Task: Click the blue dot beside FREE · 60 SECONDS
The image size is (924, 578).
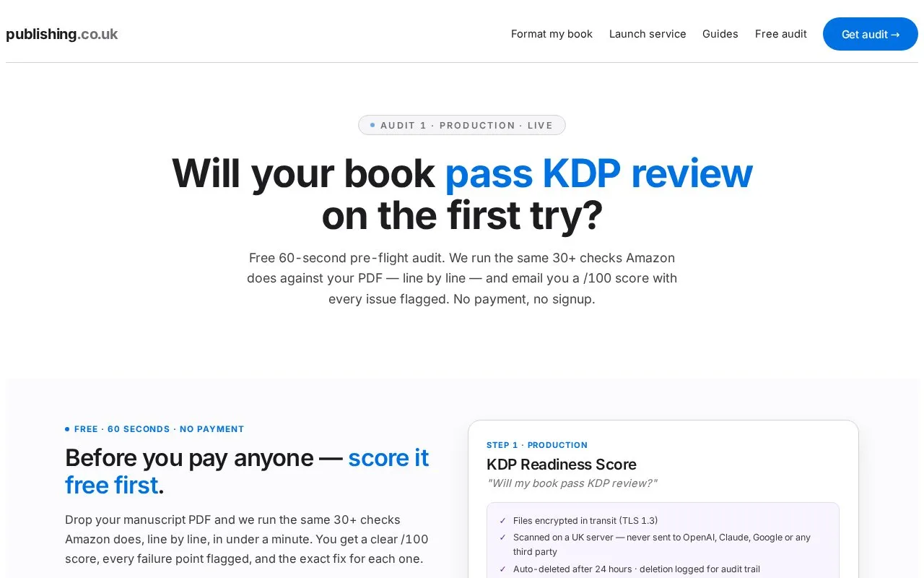Action: [67, 429]
